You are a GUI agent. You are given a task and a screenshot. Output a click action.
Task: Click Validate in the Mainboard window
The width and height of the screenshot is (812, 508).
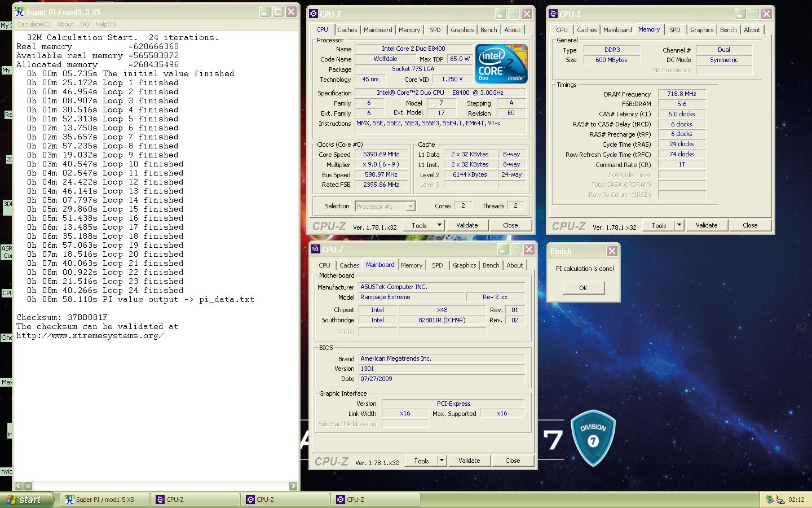469,461
